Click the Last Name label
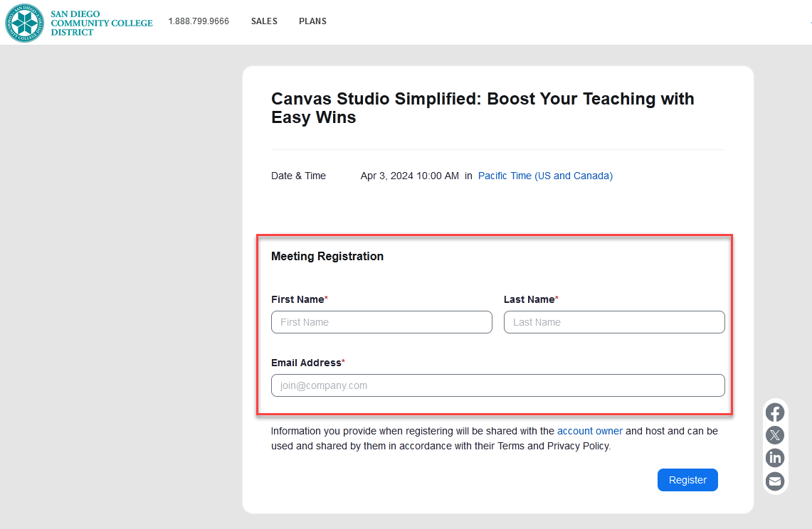Image resolution: width=812 pixels, height=529 pixels. coord(529,299)
